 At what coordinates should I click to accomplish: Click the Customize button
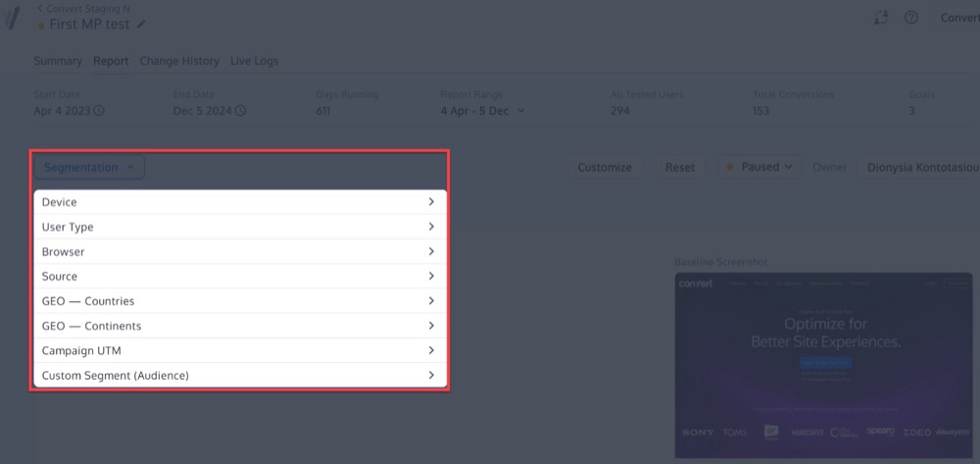click(x=605, y=168)
